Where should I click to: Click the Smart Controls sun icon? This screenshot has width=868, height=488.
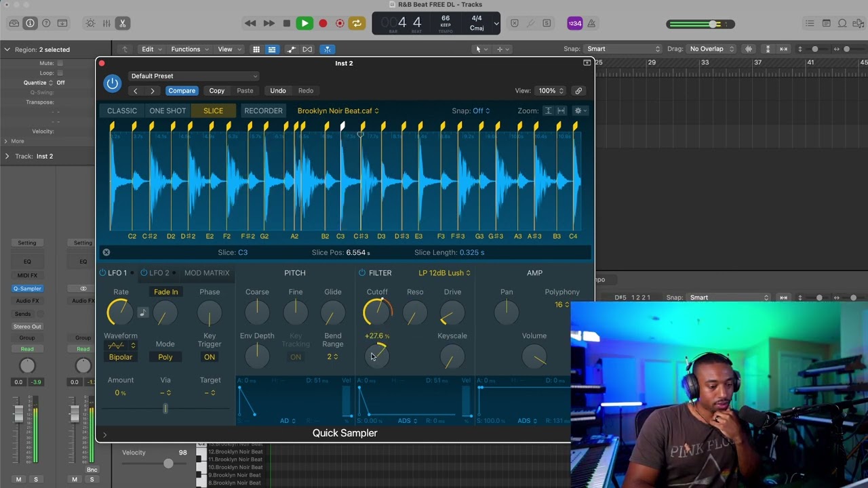pos(90,23)
